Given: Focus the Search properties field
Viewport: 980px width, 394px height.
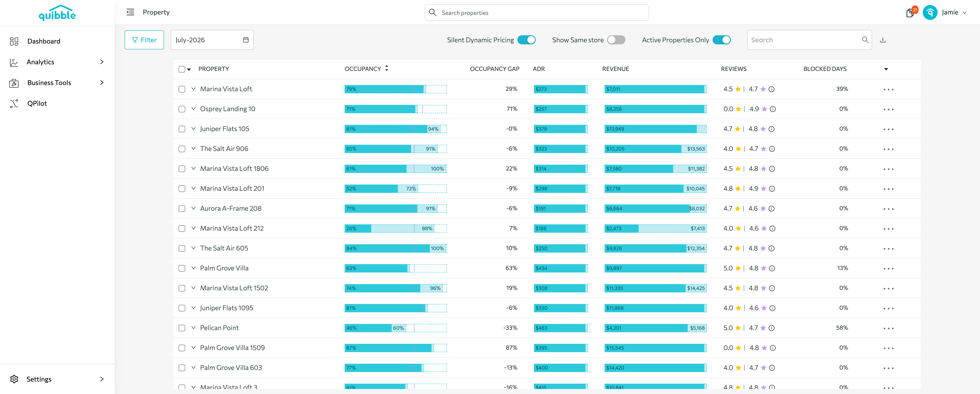Looking at the screenshot, I should [x=537, y=12].
